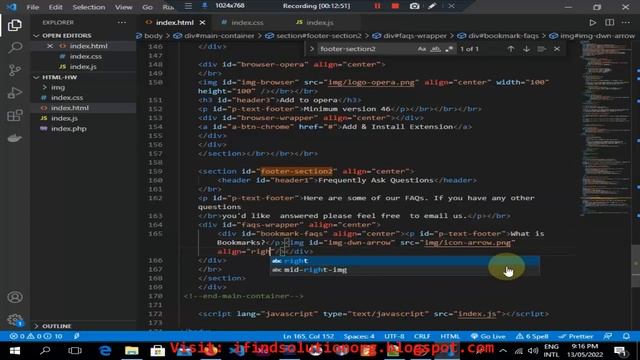Select index.js in Open Editors
This screenshot has height=360, width=640.
(x=83, y=67)
